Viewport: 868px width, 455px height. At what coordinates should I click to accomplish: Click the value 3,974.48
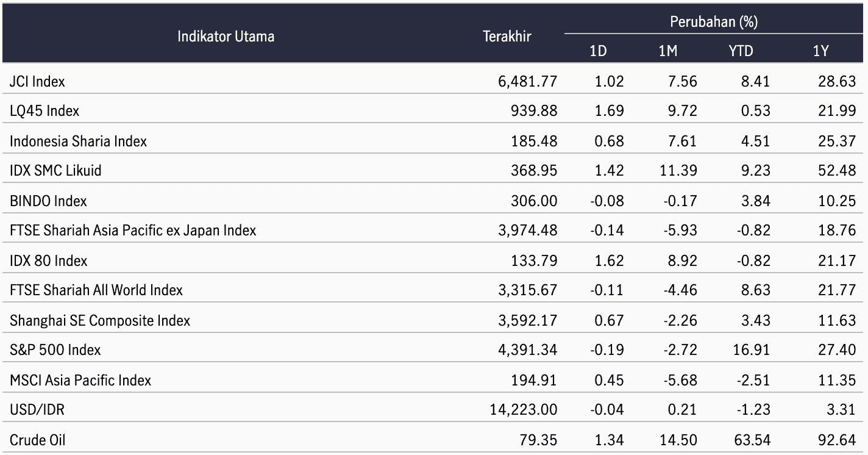(528, 231)
